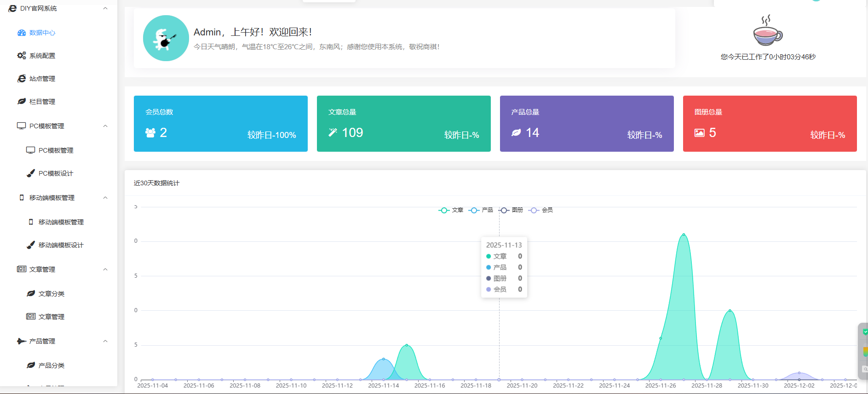Open 文章分类 in the sidebar
This screenshot has width=868, height=394.
(51, 294)
